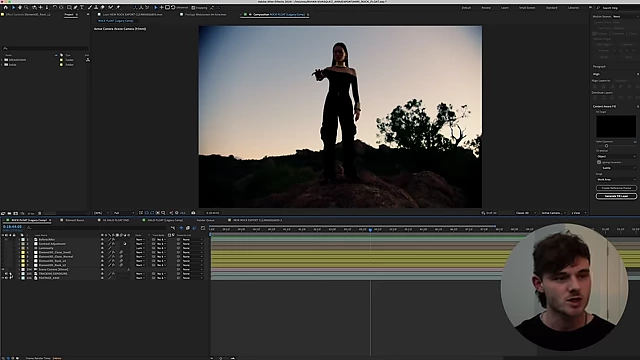Expand the Solids folder in Project panel

[2, 64]
